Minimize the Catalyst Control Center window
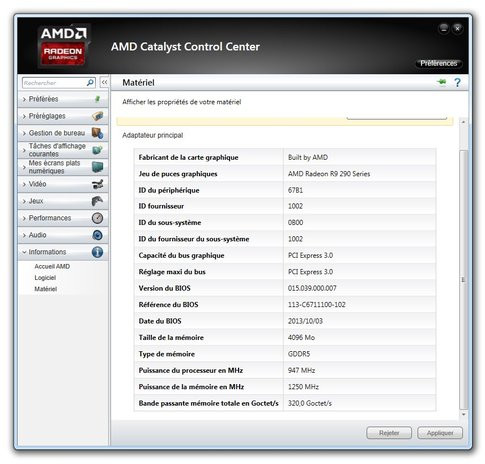The width and height of the screenshot is (485, 464). pyautogui.click(x=444, y=29)
